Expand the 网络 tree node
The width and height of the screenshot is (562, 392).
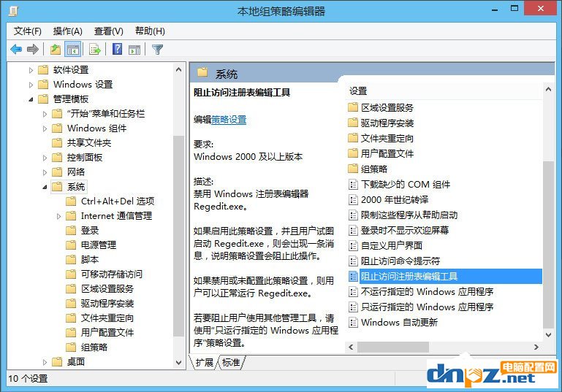tap(45, 172)
